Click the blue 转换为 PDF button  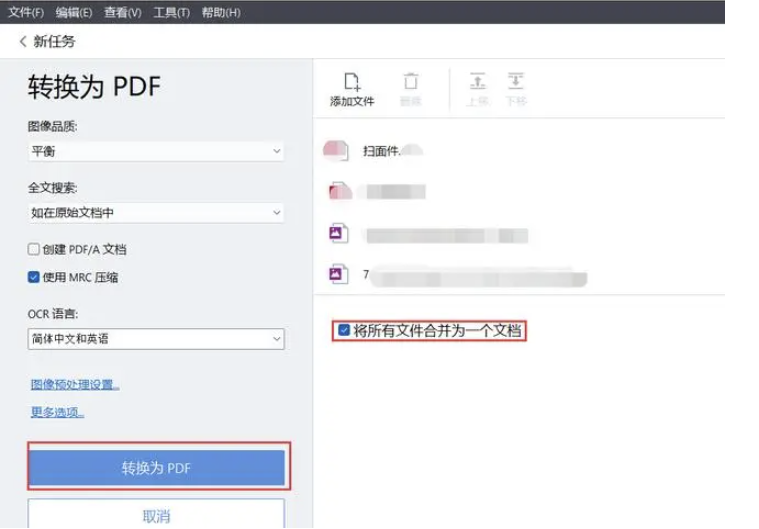[x=156, y=468]
